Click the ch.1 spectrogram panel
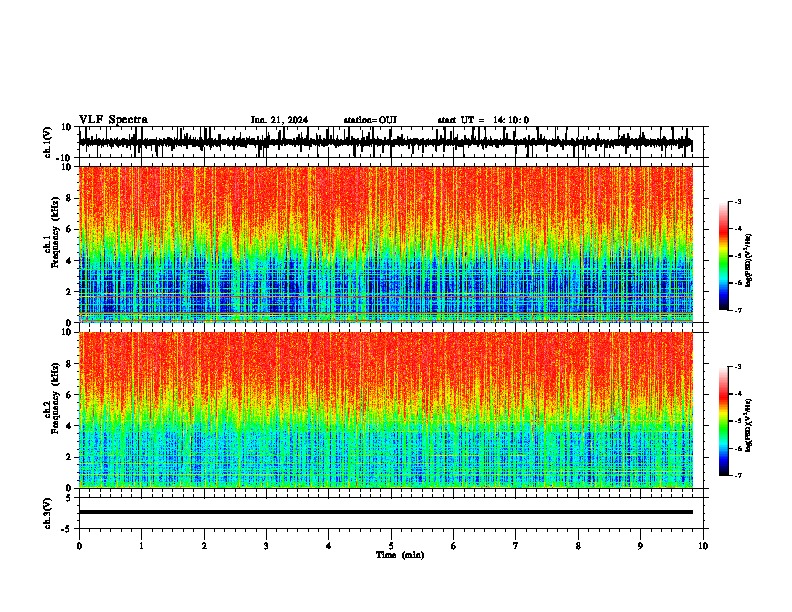Image resolution: width=792 pixels, height=612 pixels. click(x=385, y=244)
